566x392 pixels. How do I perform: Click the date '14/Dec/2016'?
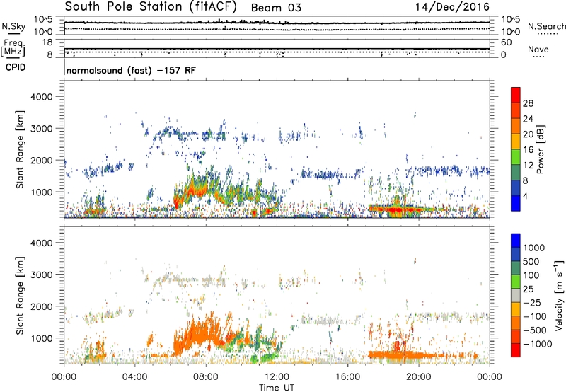pyautogui.click(x=452, y=7)
